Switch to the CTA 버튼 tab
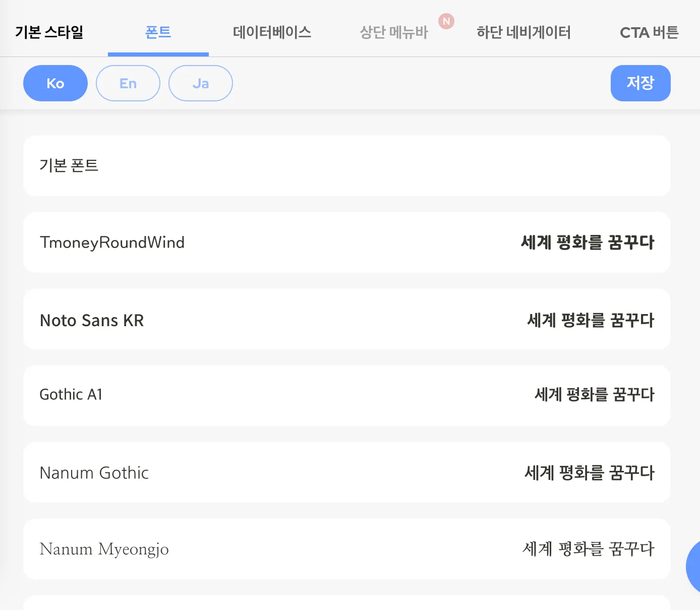Image resolution: width=700 pixels, height=610 pixels. [x=649, y=33]
